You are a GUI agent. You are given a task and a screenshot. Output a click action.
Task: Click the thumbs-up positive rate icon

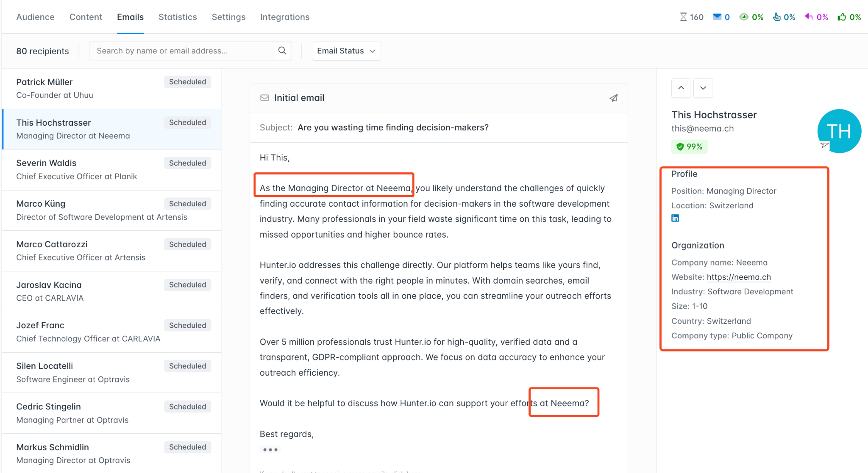click(x=842, y=17)
